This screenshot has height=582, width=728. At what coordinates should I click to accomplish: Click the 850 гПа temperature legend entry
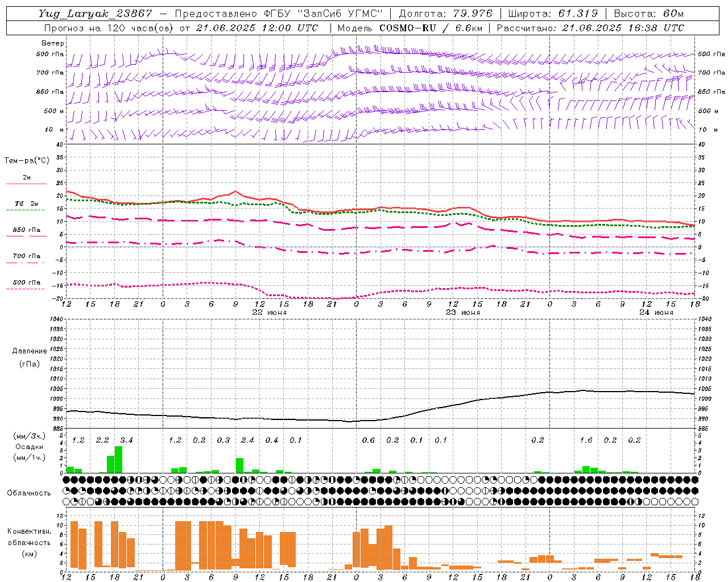26,230
